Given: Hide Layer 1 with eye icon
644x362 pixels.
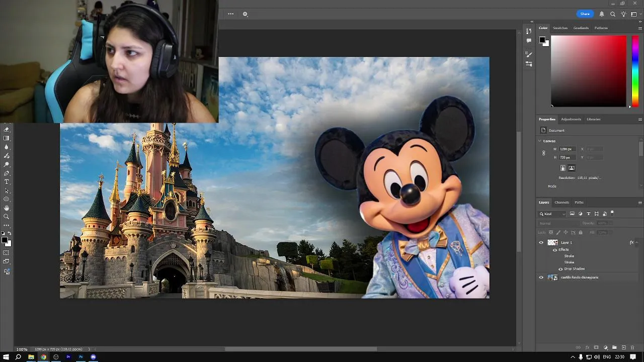Looking at the screenshot, I should (x=541, y=242).
